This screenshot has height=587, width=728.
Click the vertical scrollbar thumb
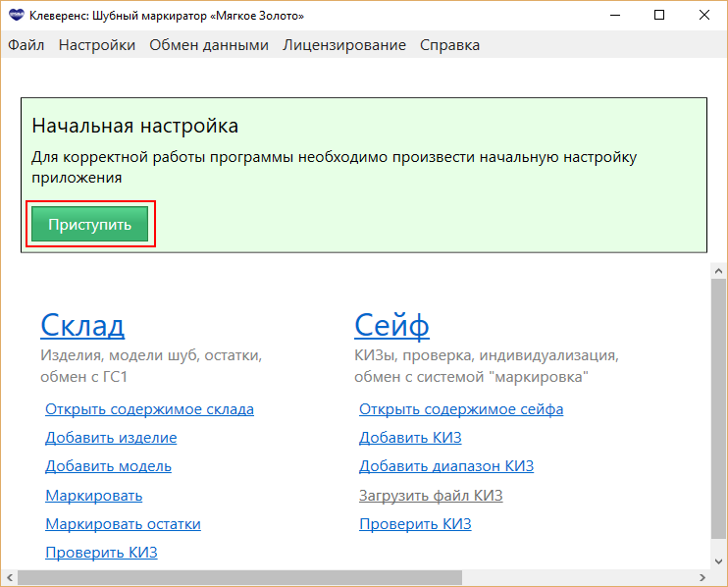click(719, 408)
